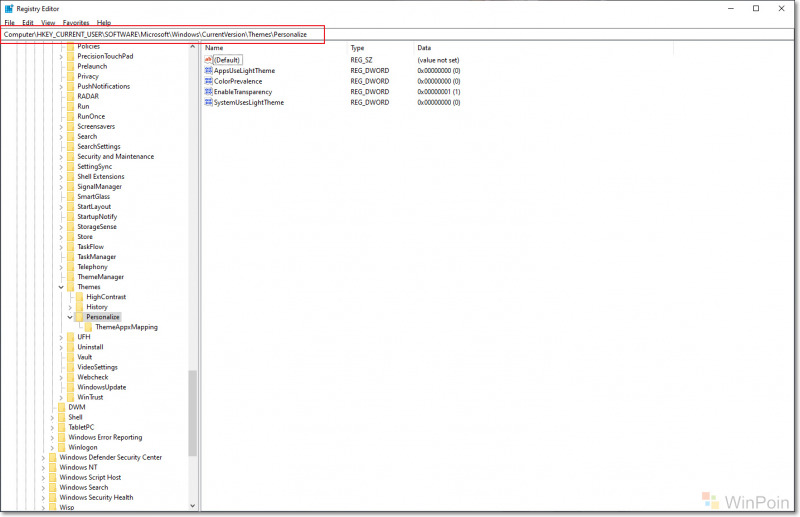Expand the Windows NT key

(x=43, y=467)
